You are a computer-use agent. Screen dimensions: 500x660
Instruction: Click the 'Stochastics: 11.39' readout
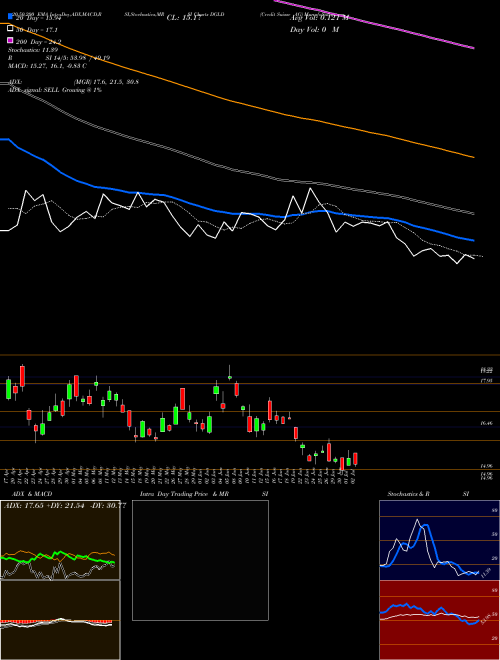tap(33, 50)
